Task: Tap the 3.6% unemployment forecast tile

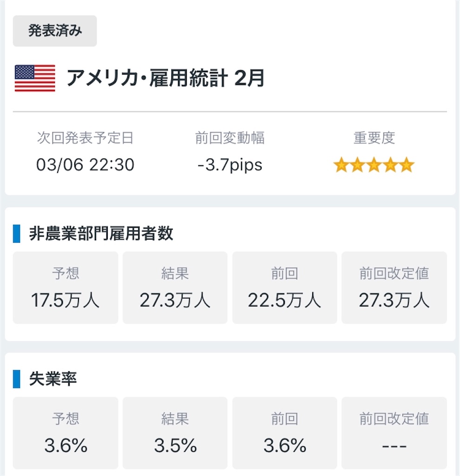Action: click(66, 433)
